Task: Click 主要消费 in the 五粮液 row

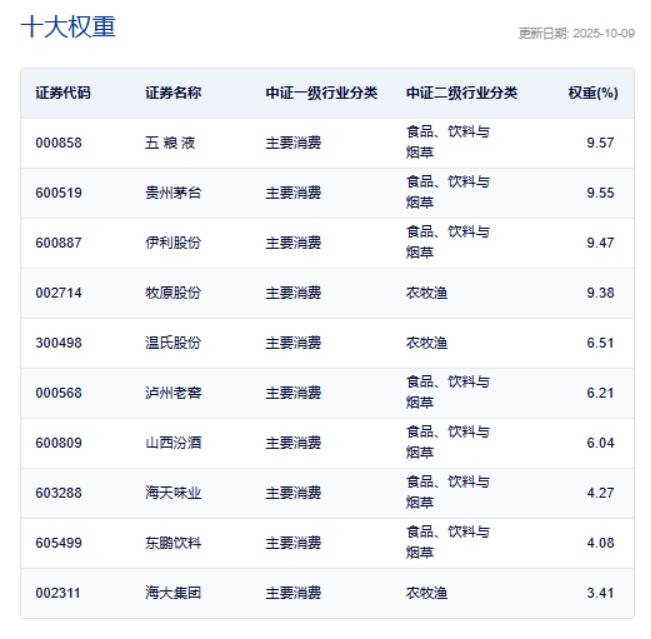Action: coord(294,143)
